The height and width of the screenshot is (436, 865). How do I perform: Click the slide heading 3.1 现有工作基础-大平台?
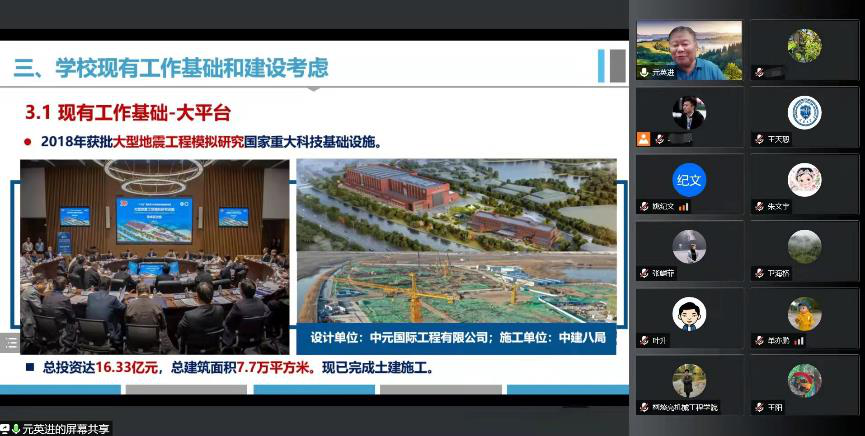coord(128,112)
